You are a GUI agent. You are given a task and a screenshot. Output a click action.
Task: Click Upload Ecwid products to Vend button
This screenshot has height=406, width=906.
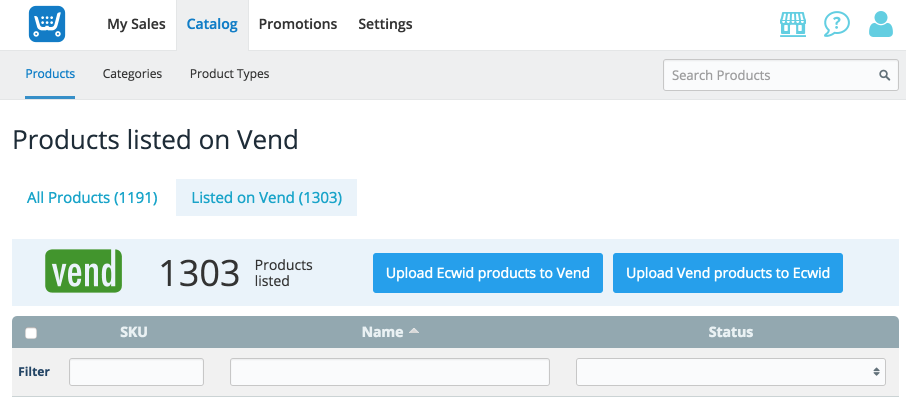click(488, 273)
